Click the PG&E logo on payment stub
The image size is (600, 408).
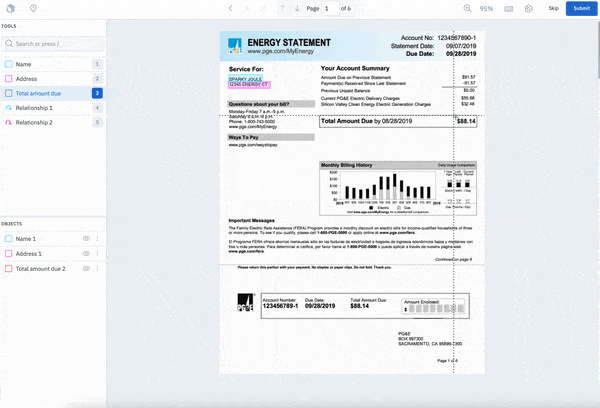tap(245, 303)
